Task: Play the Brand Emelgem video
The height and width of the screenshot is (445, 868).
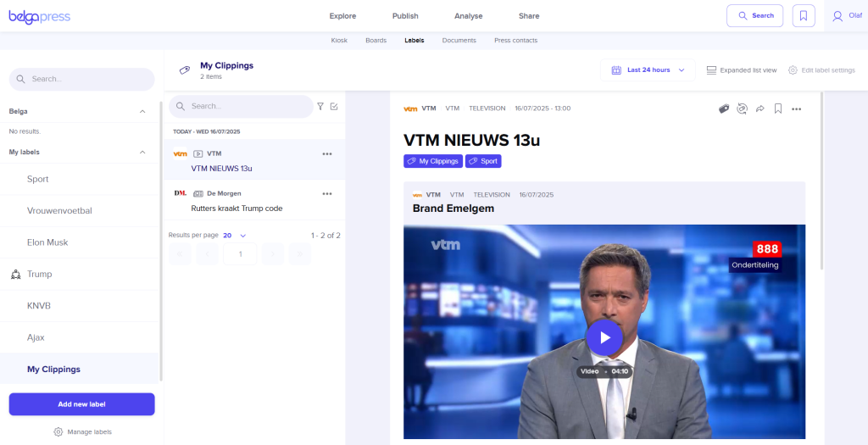Action: (604, 337)
